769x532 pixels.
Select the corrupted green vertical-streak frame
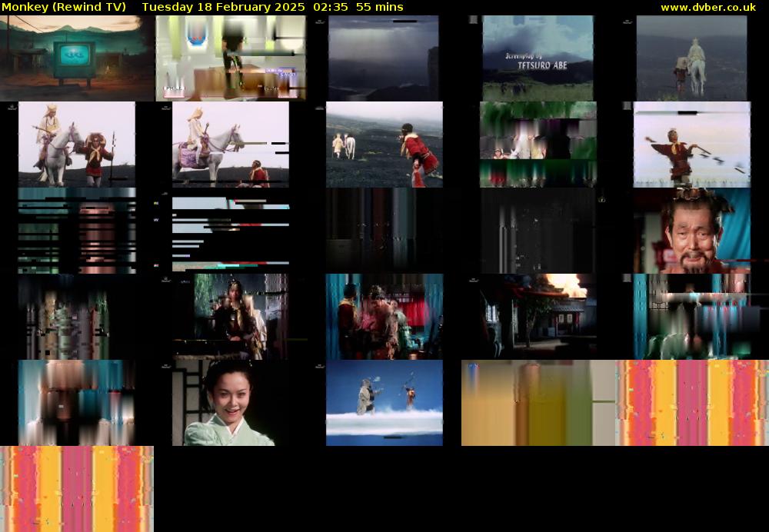click(x=538, y=145)
